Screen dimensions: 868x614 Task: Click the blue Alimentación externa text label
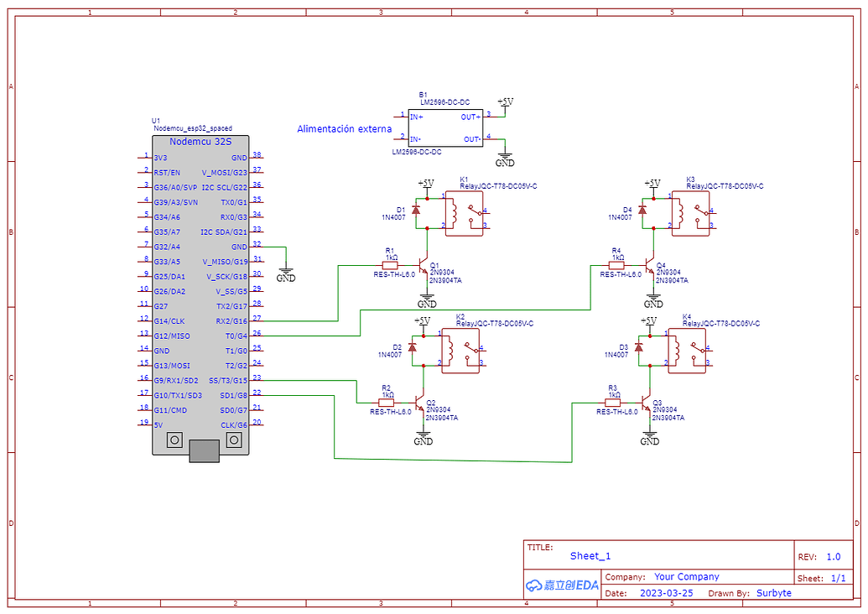344,128
